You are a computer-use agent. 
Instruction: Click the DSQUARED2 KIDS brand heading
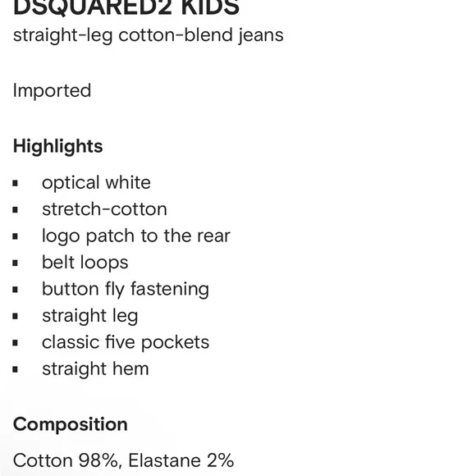coord(126,7)
